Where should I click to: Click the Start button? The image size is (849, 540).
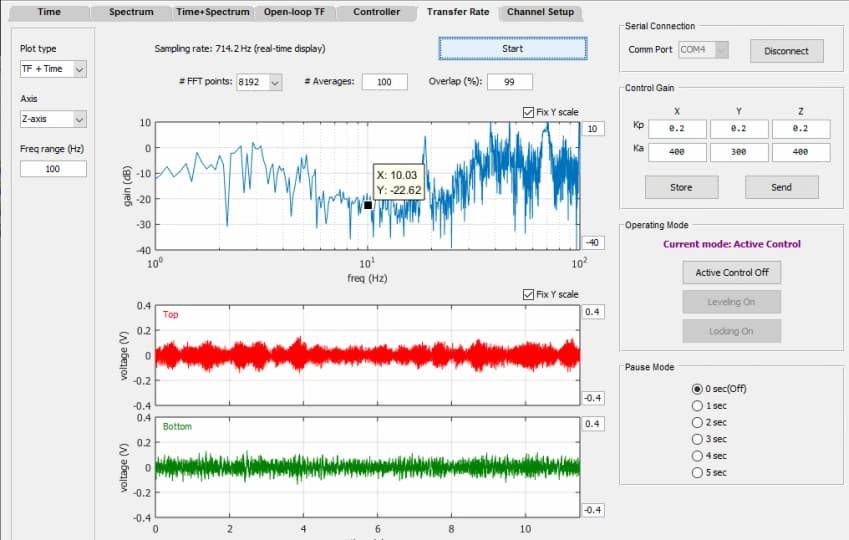(512, 49)
